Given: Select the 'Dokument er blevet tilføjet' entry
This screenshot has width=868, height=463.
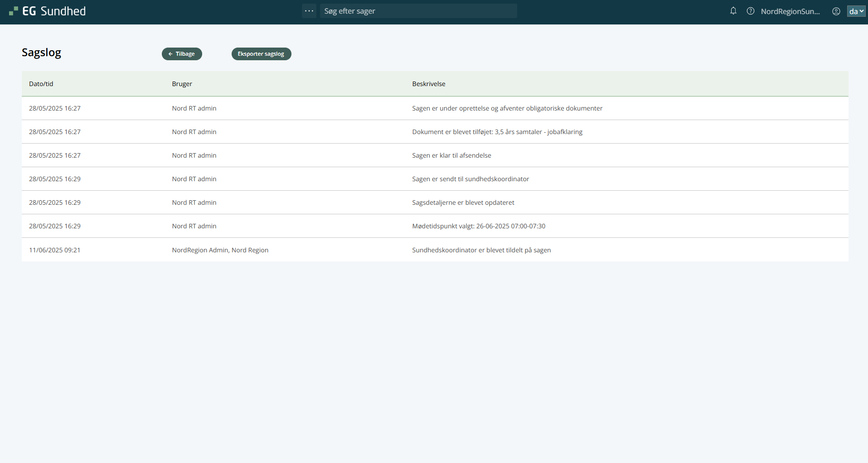Looking at the screenshot, I should coord(497,132).
